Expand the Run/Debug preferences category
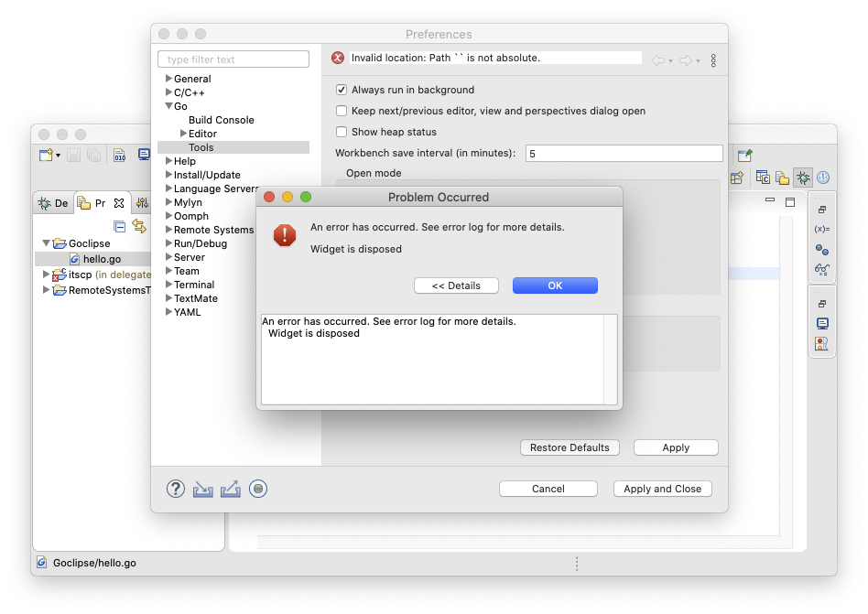 pos(168,243)
